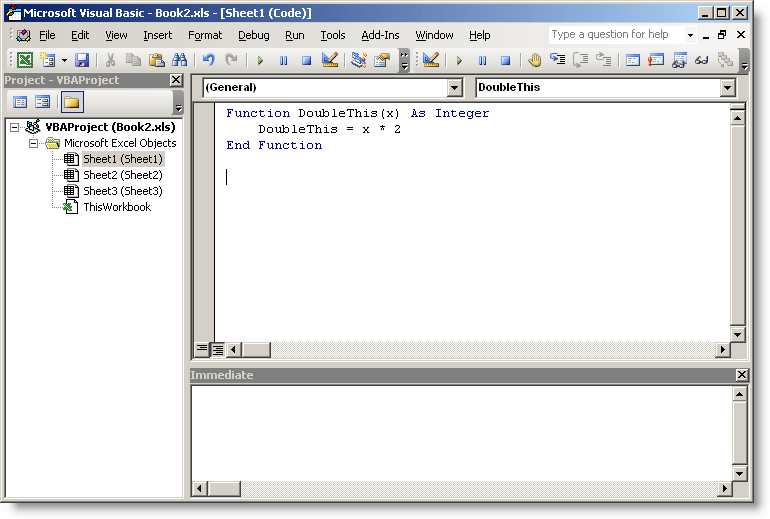The height and width of the screenshot is (519, 770).
Task: Toggle breakpoint with the hand icon
Action: click(534, 60)
